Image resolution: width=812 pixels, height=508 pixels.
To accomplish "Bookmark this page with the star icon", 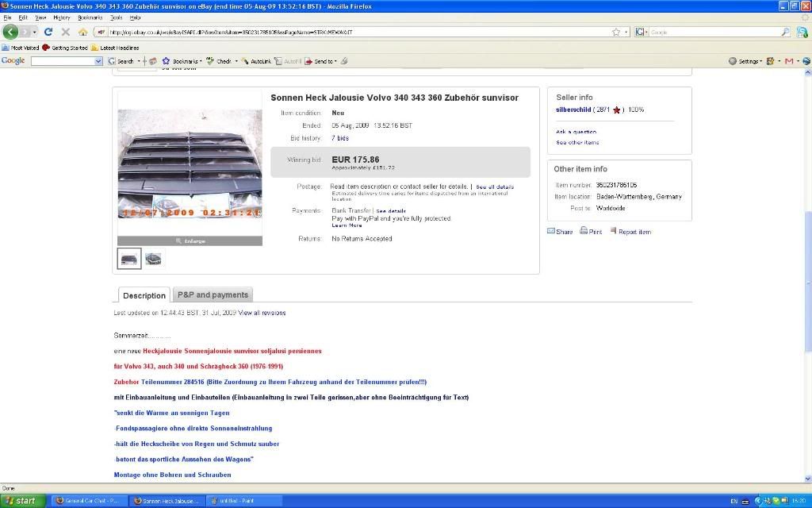I will 615,32.
